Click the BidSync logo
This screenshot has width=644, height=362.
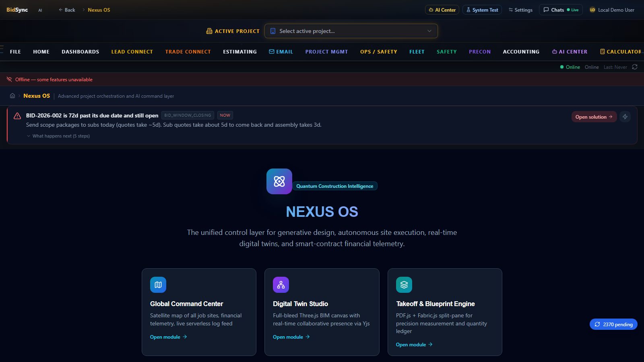(17, 10)
